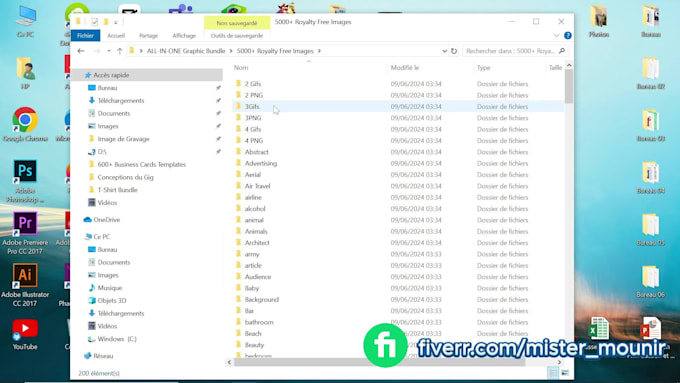Select the 3Gifs folder row
This screenshot has width=680, height=383.
(398, 106)
